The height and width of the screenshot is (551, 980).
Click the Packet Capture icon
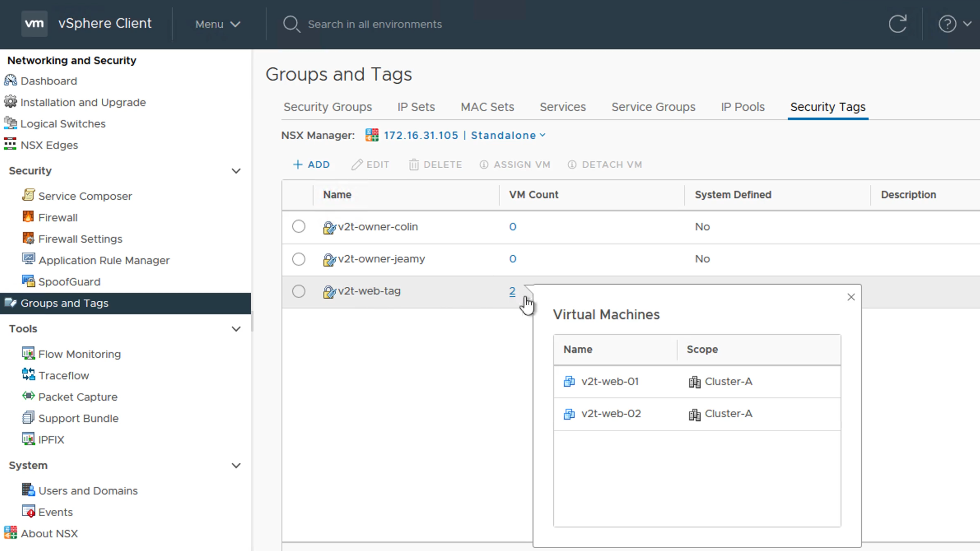[x=28, y=396]
